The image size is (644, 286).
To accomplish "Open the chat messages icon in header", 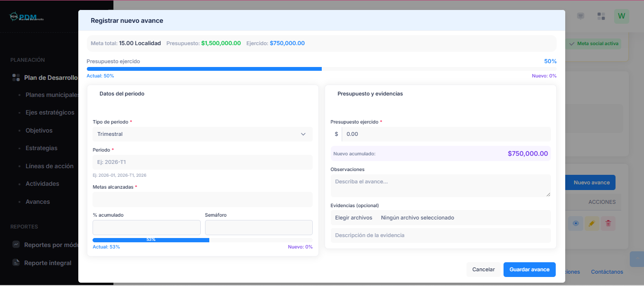I will [x=580, y=16].
